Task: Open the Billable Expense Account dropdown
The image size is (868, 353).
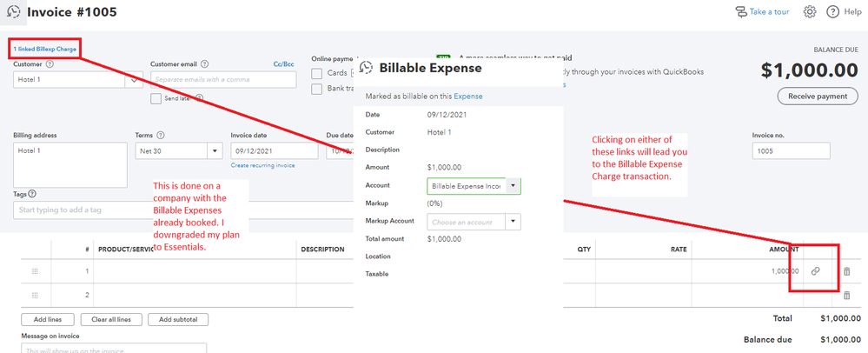Action: [x=514, y=186]
